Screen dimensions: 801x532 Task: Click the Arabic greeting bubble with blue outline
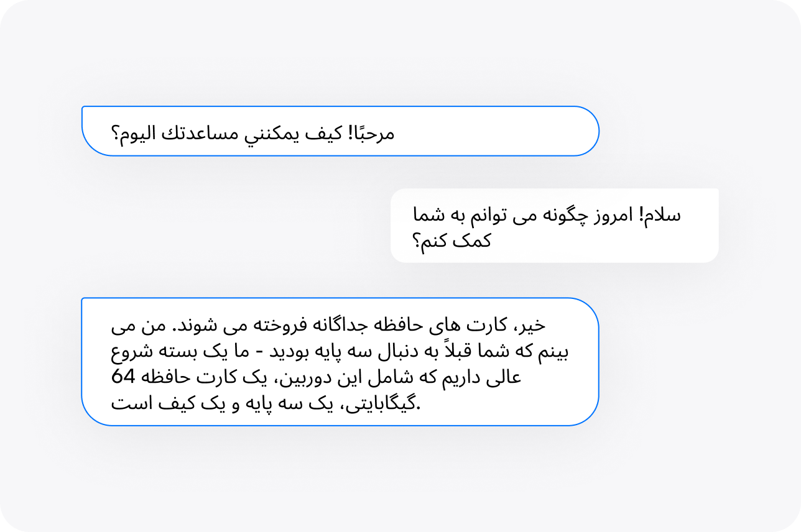340,131
